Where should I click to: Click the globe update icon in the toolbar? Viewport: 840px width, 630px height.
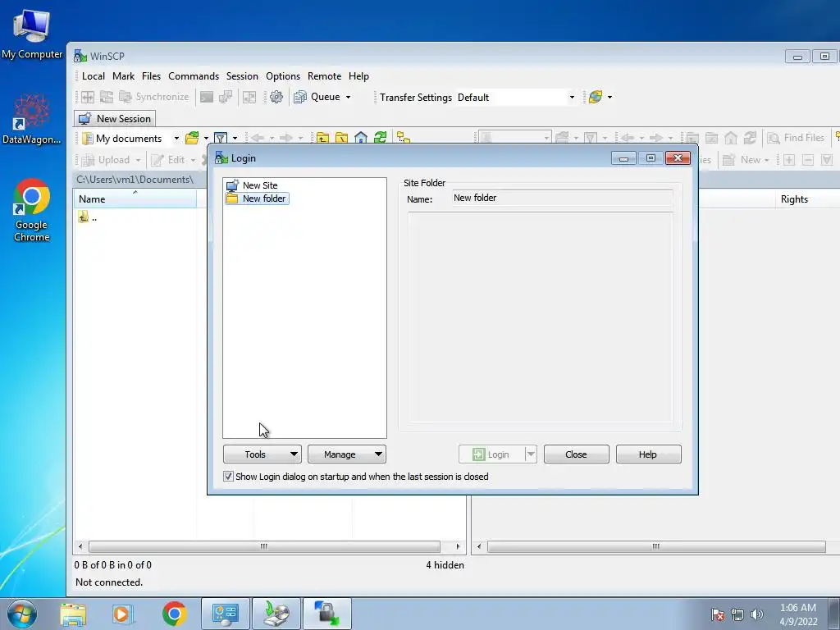tap(596, 97)
